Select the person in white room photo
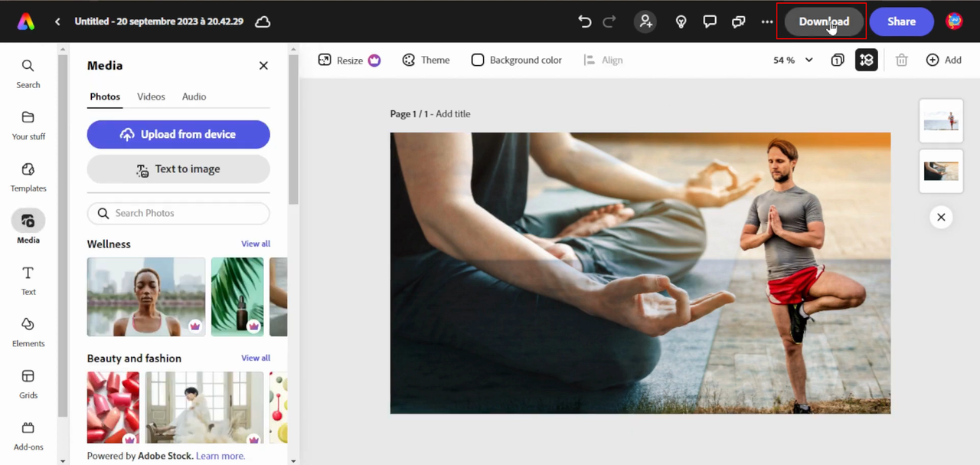The image size is (980, 465). (204, 408)
